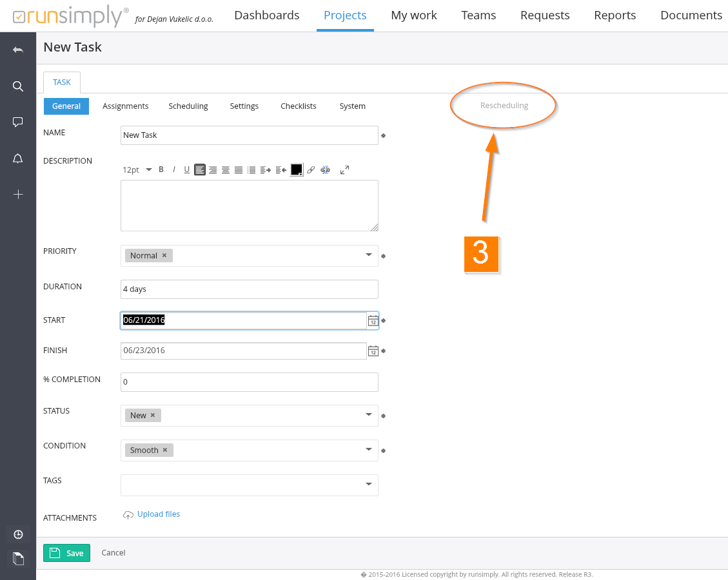Viewport: 728px width, 580px height.
Task: Open the calendar picker for Start date
Action: point(373,320)
